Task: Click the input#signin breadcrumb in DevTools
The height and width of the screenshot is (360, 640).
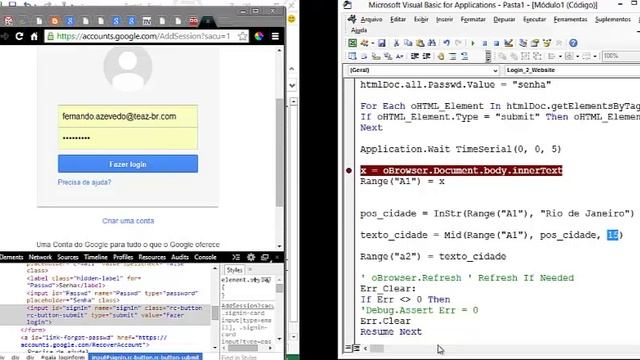Action: 146,357
